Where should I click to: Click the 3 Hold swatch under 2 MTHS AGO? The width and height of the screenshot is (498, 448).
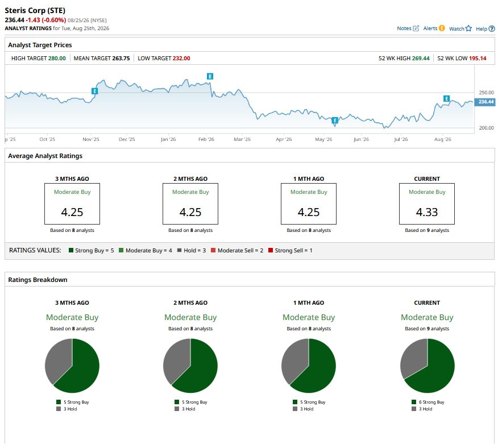(177, 409)
